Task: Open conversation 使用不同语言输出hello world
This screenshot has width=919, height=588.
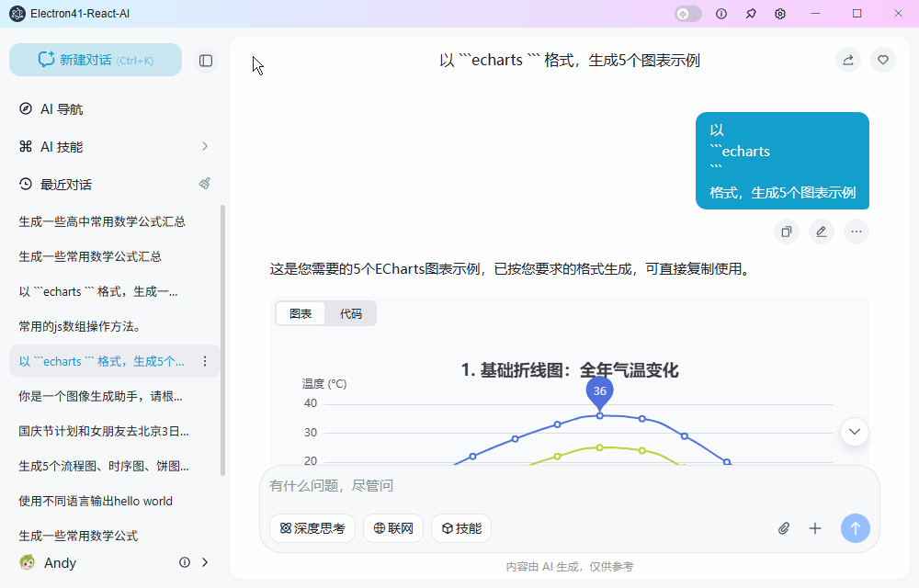Action: pyautogui.click(x=96, y=502)
